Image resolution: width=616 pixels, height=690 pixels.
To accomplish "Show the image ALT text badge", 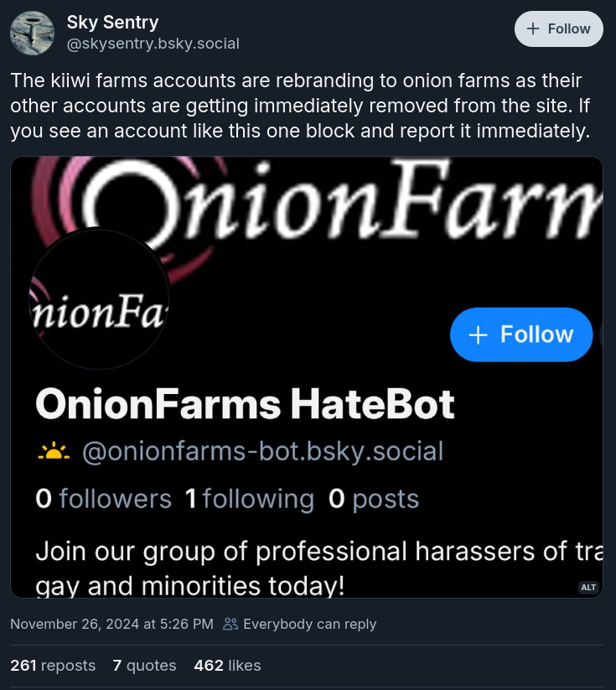I will (588, 587).
